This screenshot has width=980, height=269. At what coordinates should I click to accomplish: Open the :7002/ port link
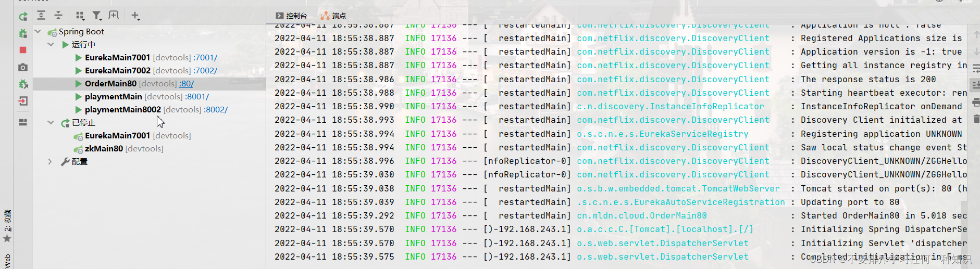pos(205,70)
